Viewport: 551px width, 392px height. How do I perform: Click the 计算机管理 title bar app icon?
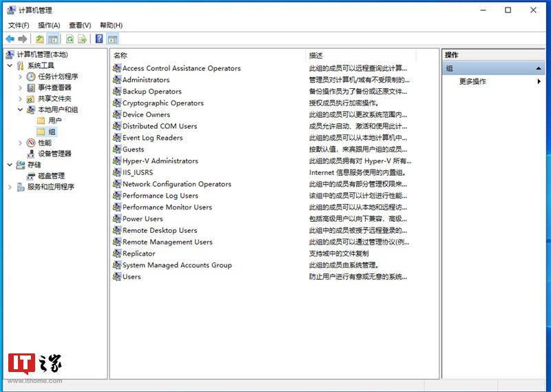click(x=11, y=10)
